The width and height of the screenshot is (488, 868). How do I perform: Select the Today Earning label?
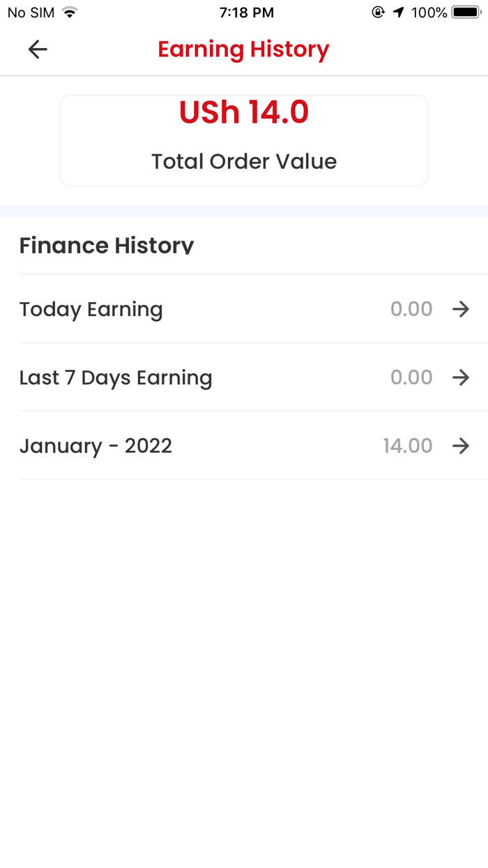point(91,309)
